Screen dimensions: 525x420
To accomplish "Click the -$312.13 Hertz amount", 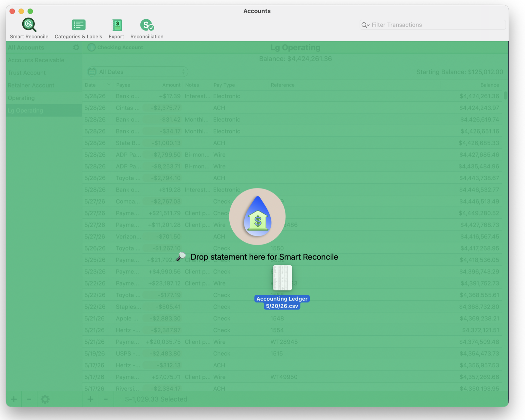I will [169, 365].
